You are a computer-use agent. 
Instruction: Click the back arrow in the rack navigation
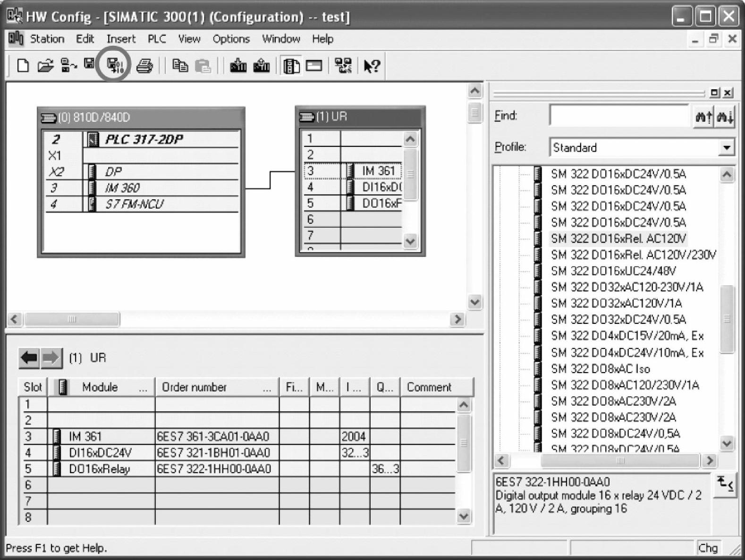pyautogui.click(x=29, y=358)
